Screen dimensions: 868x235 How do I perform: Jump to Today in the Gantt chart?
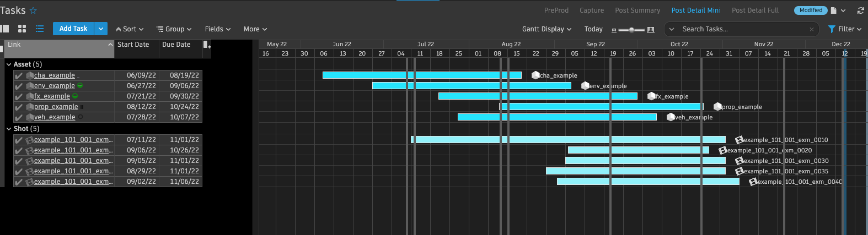click(x=593, y=29)
